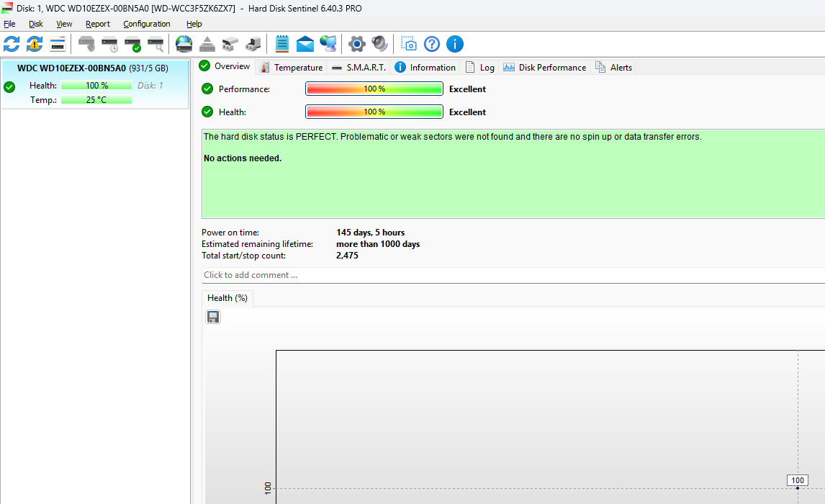Click the blue notepad report icon
This screenshot has height=504, width=825.
click(x=282, y=44)
